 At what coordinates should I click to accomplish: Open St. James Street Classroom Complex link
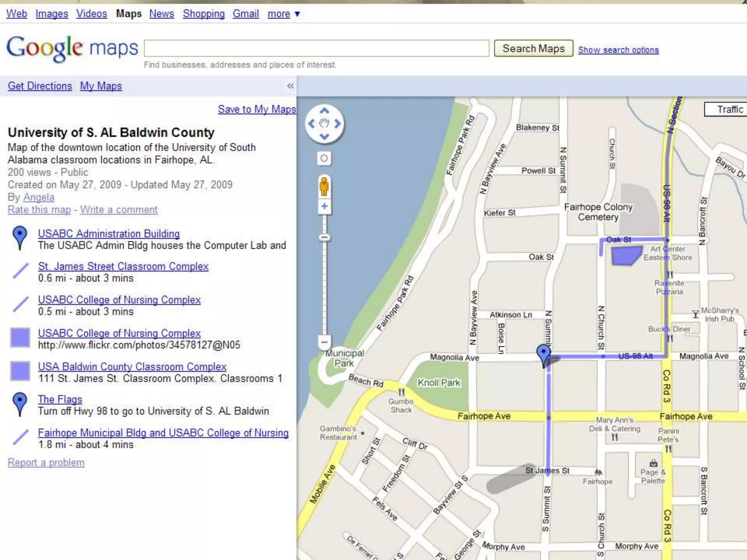pyautogui.click(x=123, y=267)
